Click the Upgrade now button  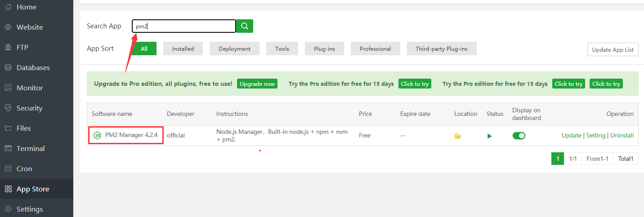coord(257,84)
